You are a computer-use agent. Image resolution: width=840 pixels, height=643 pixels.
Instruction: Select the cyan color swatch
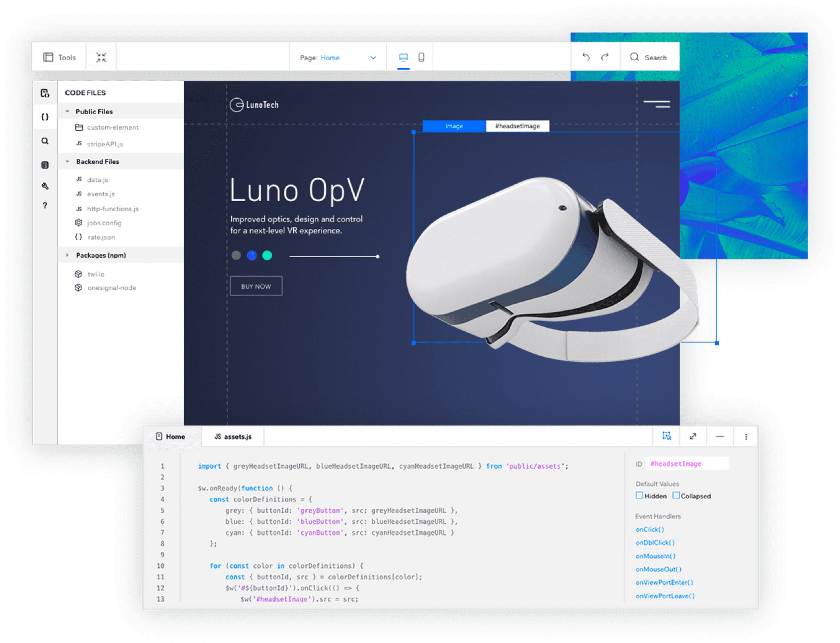(267, 255)
